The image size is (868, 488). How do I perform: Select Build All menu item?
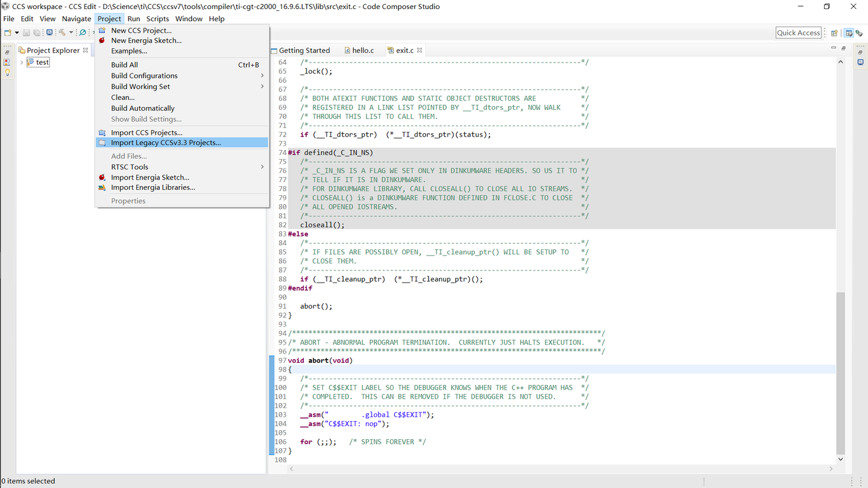coord(181,65)
